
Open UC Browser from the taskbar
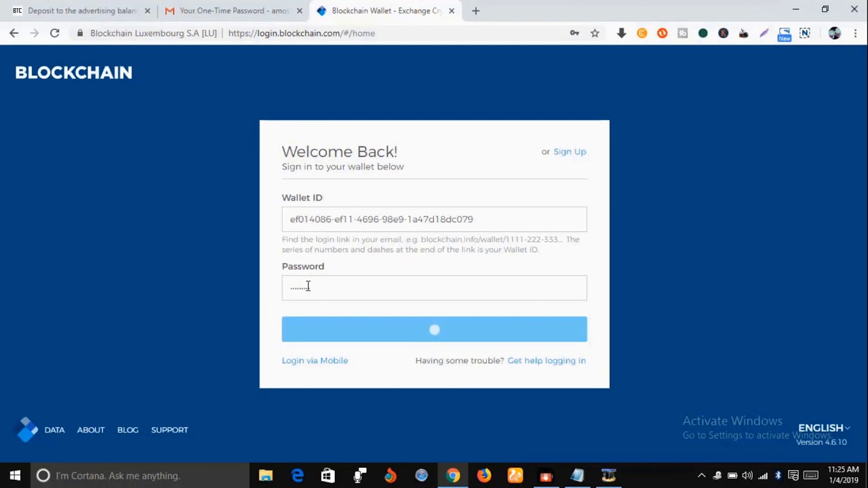point(515,476)
